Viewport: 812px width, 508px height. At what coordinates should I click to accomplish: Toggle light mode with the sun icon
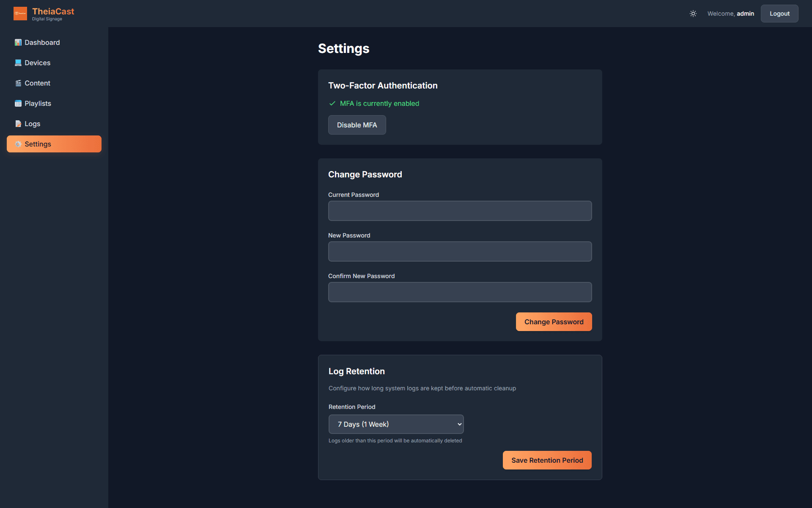693,14
